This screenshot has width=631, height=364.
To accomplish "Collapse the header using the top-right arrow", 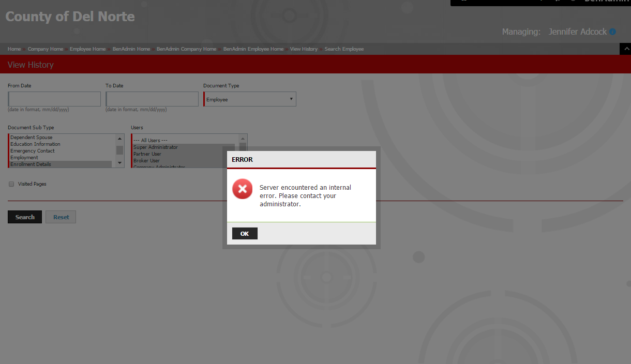I will coord(625,49).
